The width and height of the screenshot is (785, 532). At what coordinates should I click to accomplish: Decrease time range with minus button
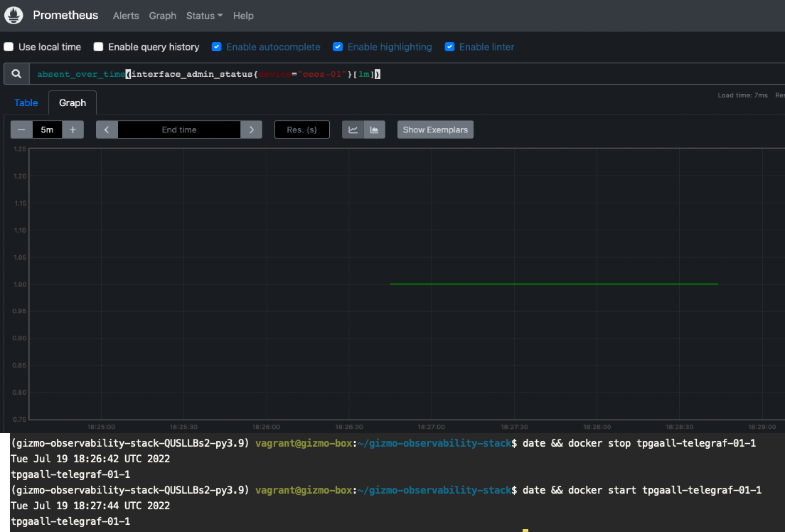tap(21, 129)
